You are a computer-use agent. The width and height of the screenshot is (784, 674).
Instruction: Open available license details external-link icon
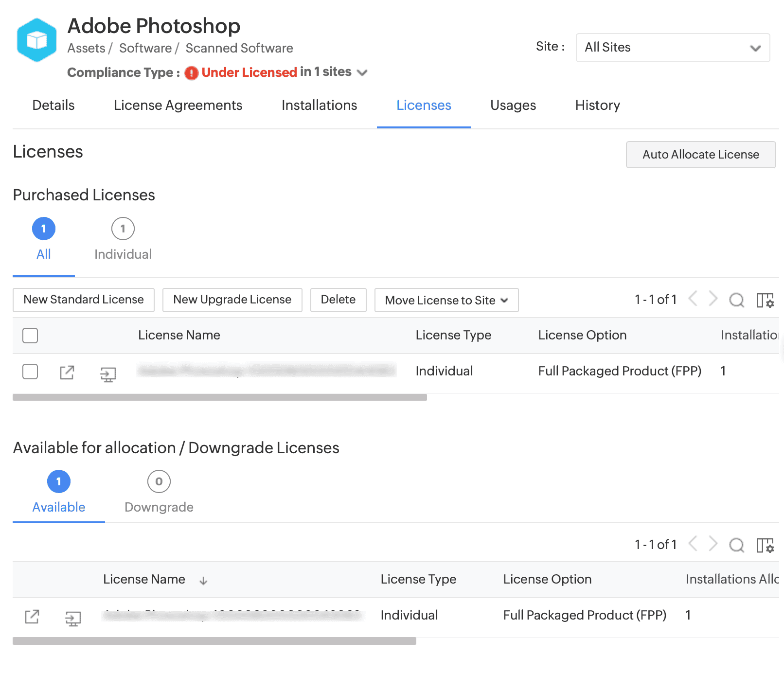32,617
